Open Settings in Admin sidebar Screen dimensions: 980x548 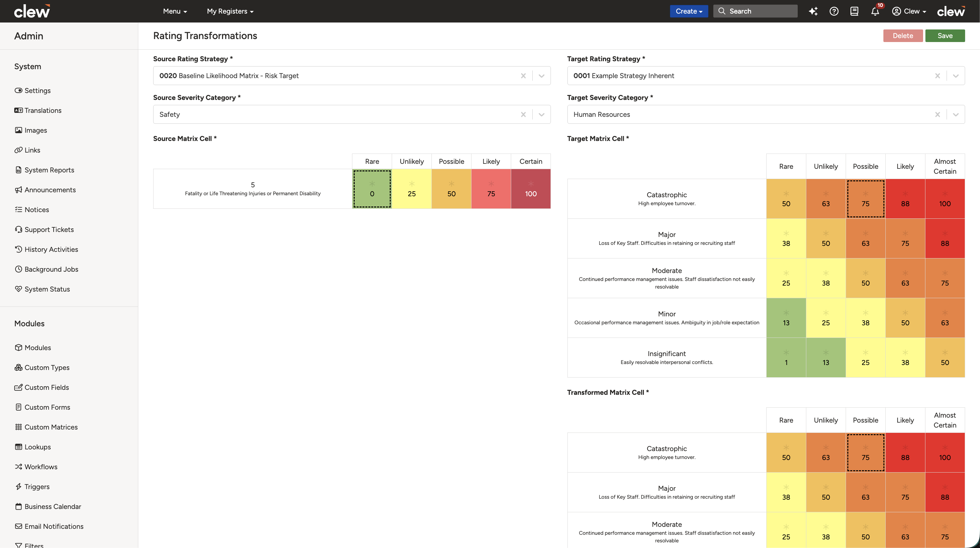click(32, 91)
